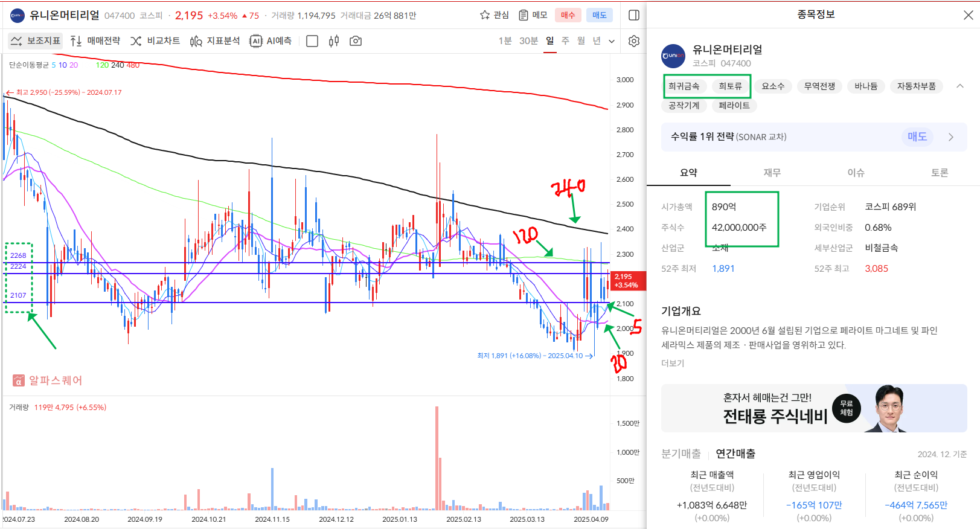Switch chart type with candlestick icon
The image size is (980, 529).
[x=334, y=41]
